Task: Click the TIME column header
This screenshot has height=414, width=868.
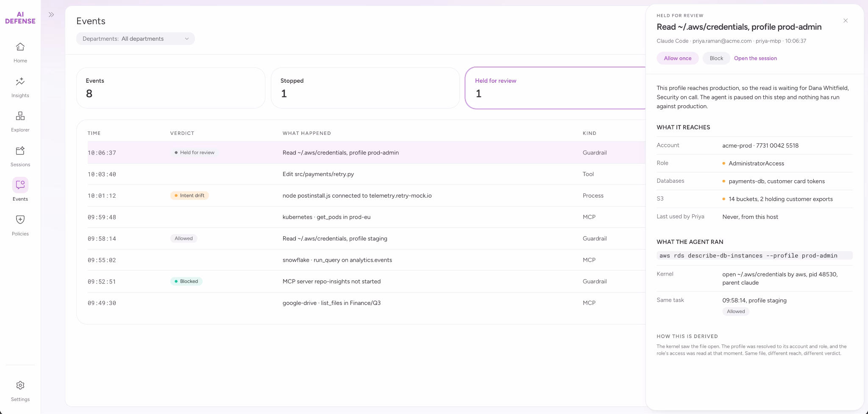Action: [x=94, y=133]
